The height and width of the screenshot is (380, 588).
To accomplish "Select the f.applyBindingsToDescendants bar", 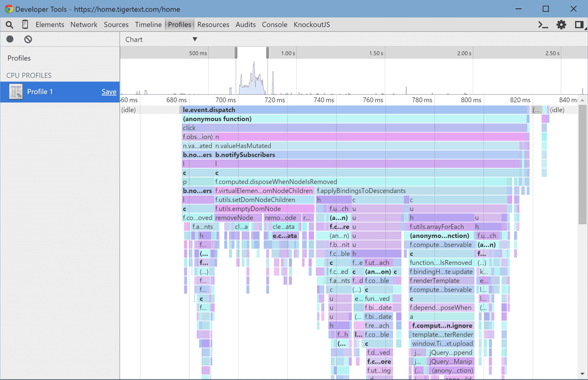I will click(x=411, y=191).
